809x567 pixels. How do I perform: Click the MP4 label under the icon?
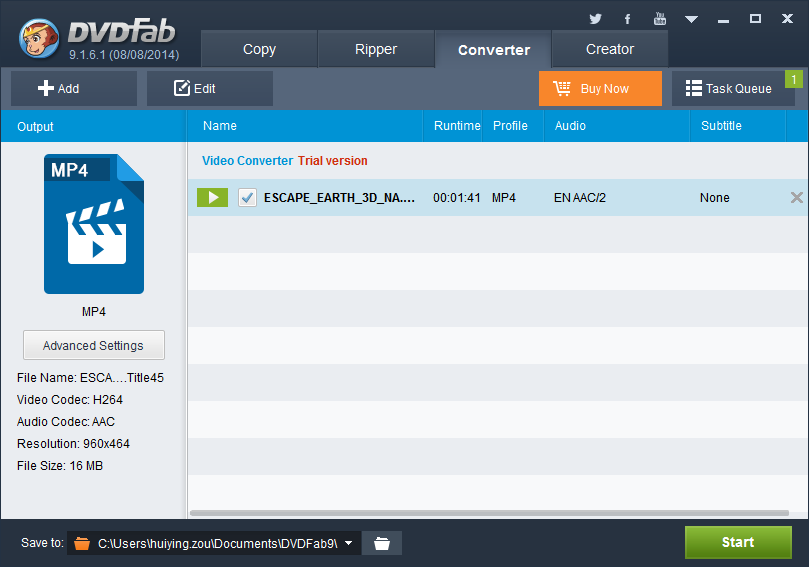(94, 312)
